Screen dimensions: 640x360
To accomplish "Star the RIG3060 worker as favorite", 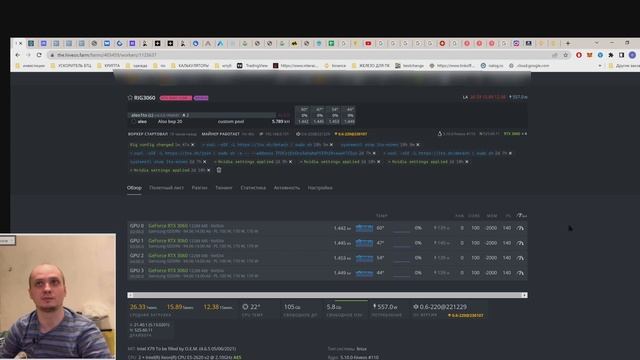I will tap(130, 98).
